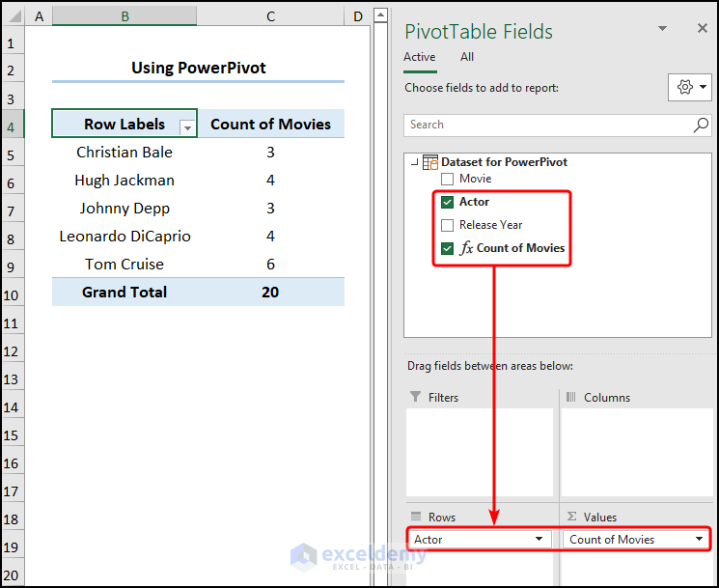Click the Johnny Depp cell

click(x=124, y=209)
